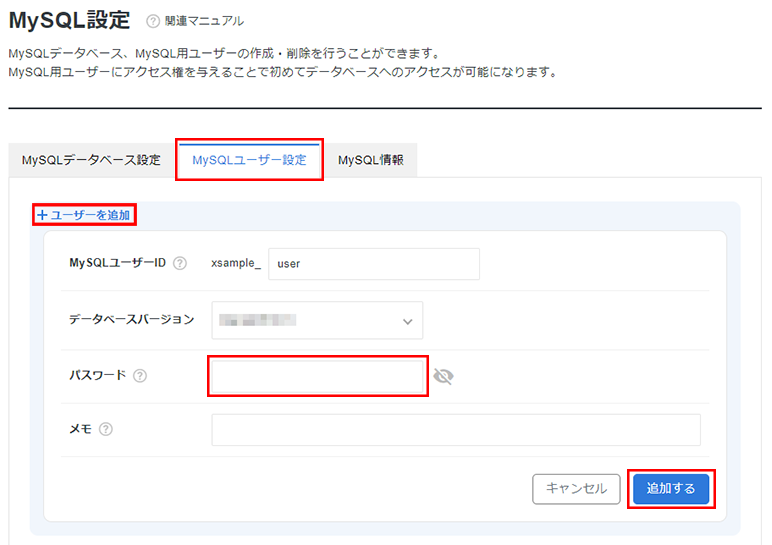This screenshot has height=545, width=772.
Task: Show help for メモ field
Action: click(106, 429)
